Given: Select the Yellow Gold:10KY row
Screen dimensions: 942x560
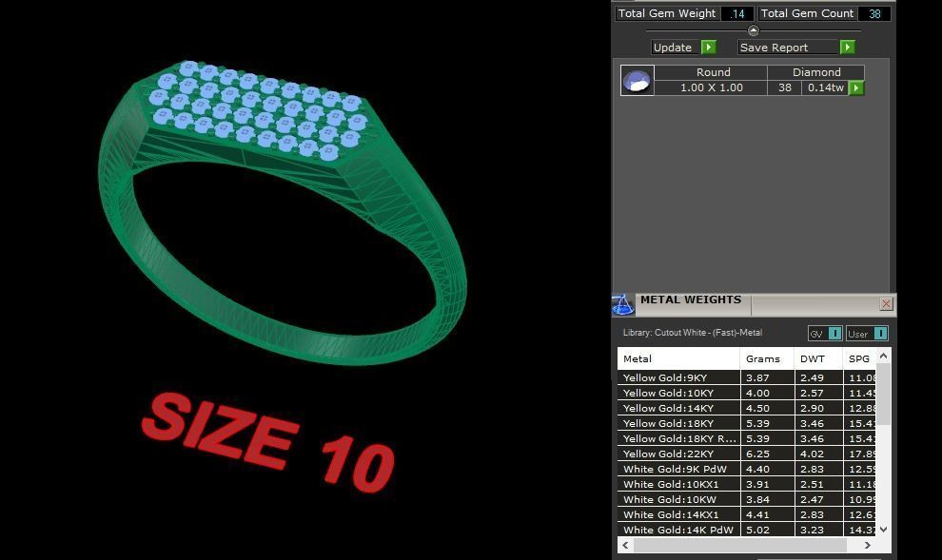Looking at the screenshot, I should (x=747, y=393).
